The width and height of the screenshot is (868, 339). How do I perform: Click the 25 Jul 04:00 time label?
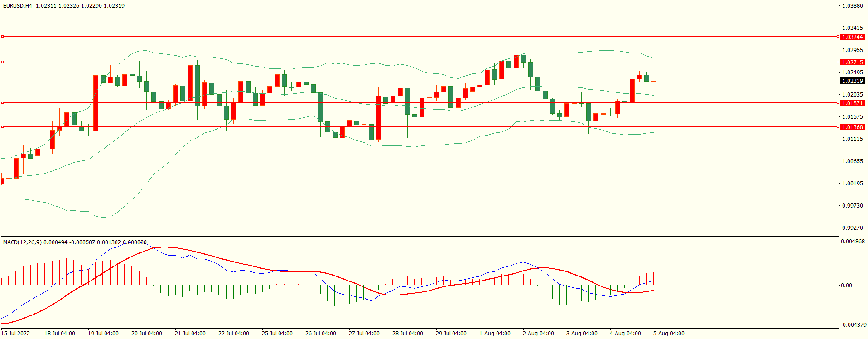pos(277,333)
